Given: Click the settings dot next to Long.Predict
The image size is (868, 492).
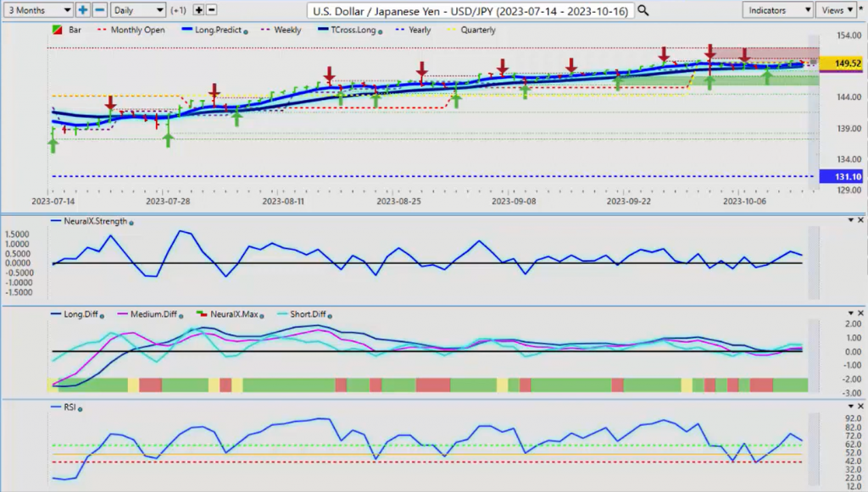Looking at the screenshot, I should (x=246, y=32).
